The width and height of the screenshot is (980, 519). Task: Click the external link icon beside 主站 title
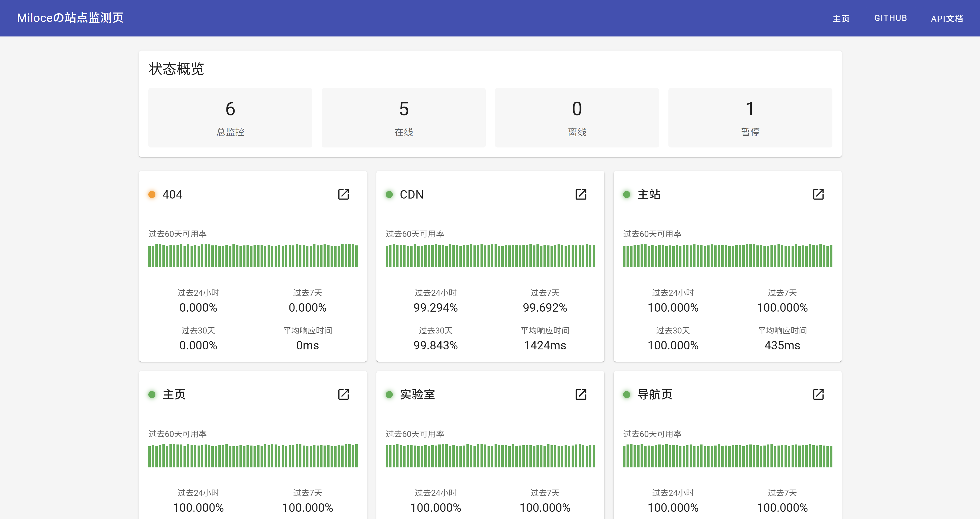[818, 194]
